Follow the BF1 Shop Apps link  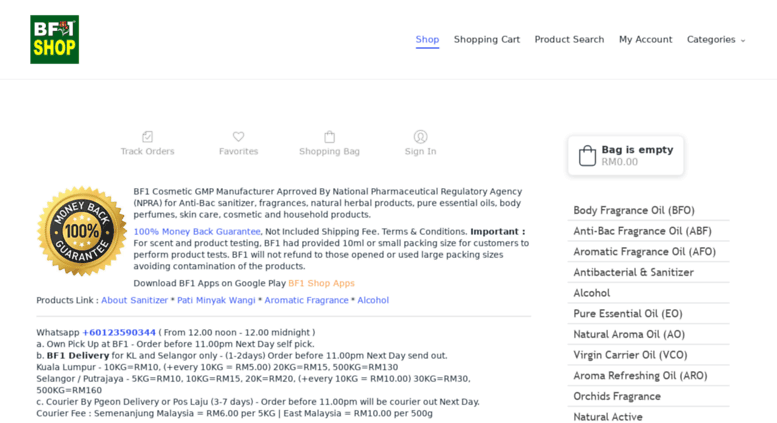click(322, 283)
